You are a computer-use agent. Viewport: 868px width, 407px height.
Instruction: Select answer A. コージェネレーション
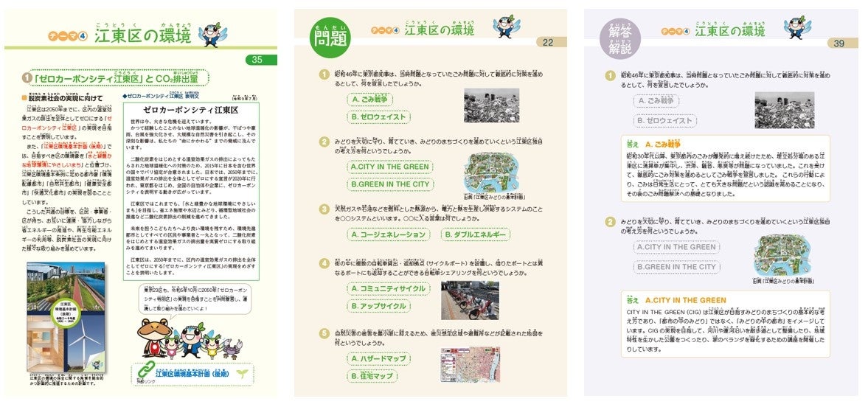[x=389, y=234]
